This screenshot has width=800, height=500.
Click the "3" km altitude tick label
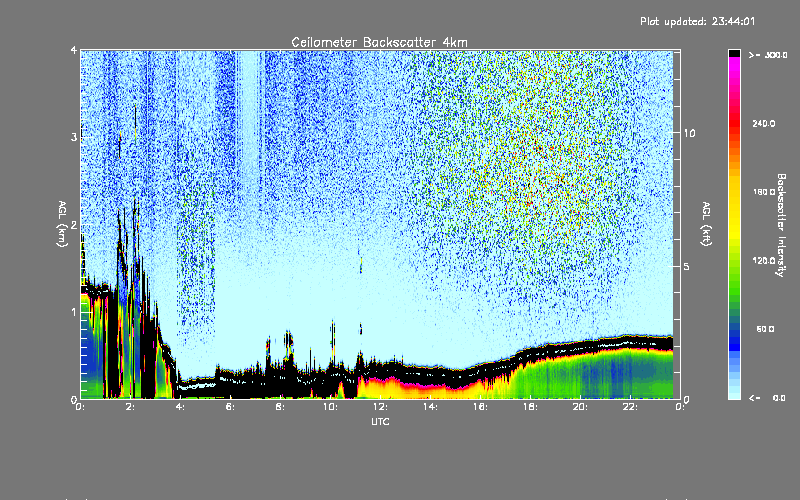pyautogui.click(x=74, y=137)
